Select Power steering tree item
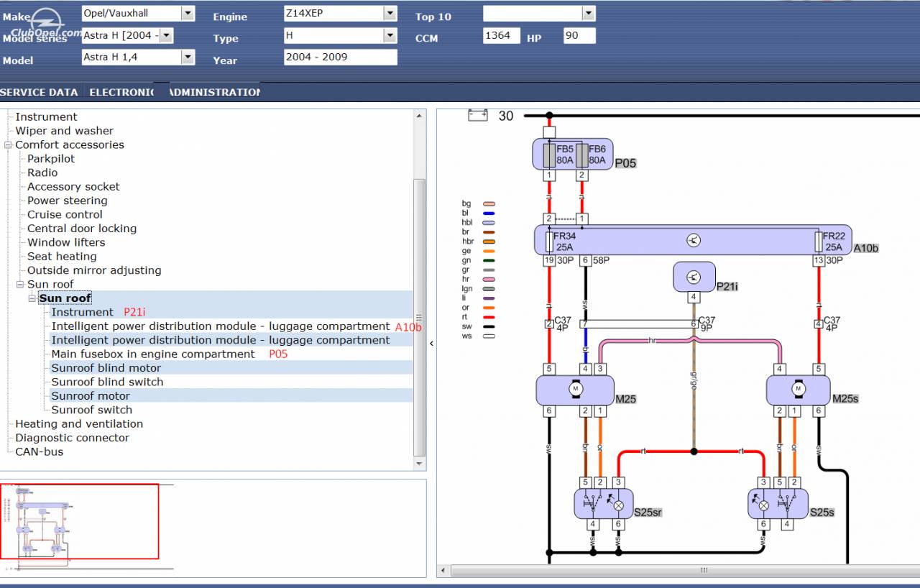Image resolution: width=920 pixels, height=588 pixels. tap(67, 201)
